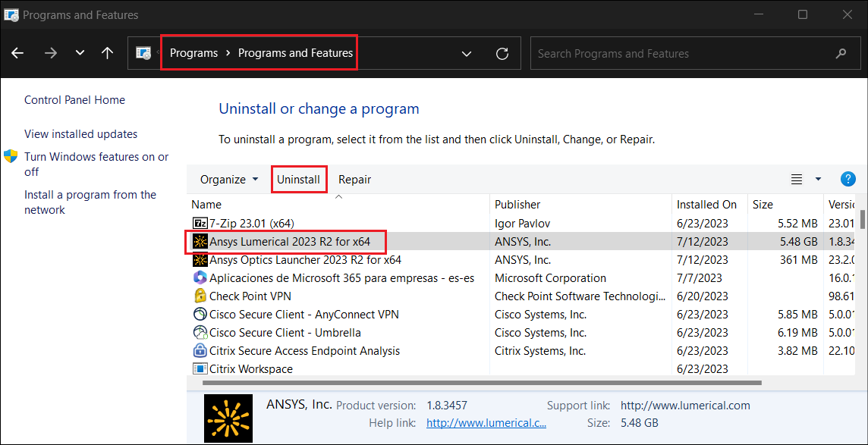The width and height of the screenshot is (868, 445).
Task: Click the Cisco AnyConnect VPN icon
Action: pyautogui.click(x=200, y=314)
